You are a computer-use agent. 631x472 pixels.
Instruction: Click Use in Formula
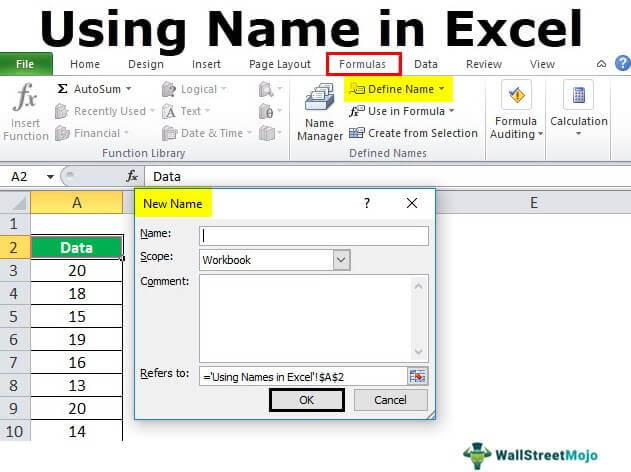[401, 111]
